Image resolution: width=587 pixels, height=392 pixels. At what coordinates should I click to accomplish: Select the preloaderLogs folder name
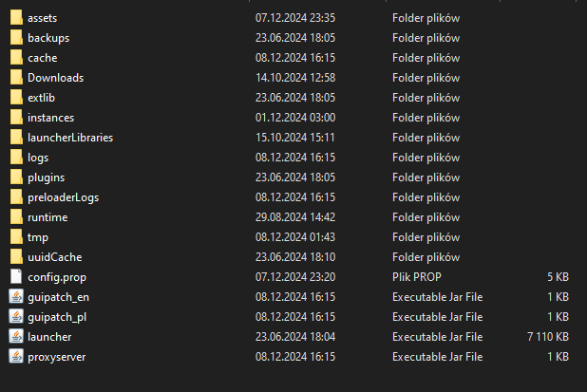[x=63, y=196]
